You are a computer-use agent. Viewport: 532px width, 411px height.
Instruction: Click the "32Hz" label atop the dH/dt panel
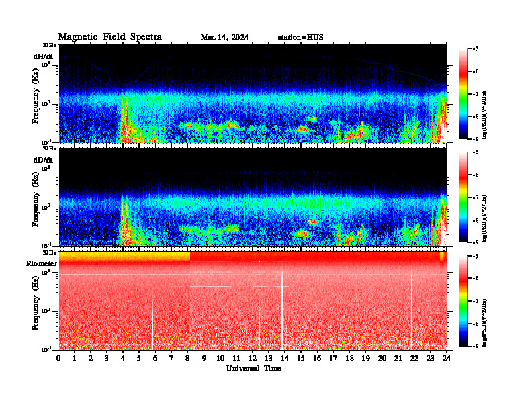coord(50,45)
